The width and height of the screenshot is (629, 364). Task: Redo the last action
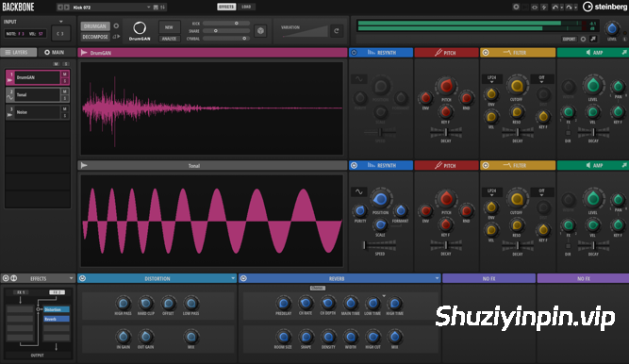[569, 8]
